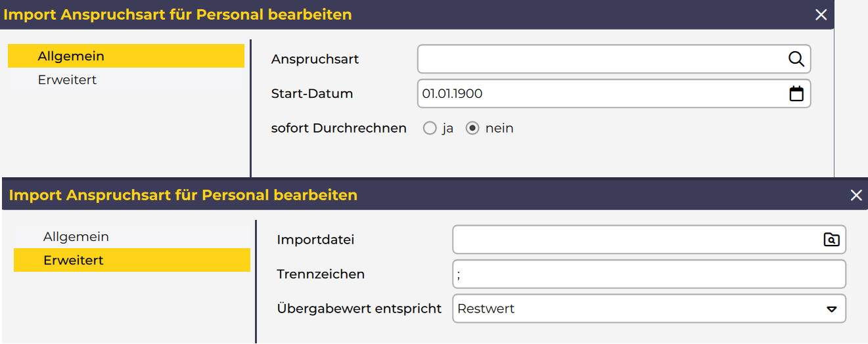The height and width of the screenshot is (344, 868).
Task: Switch to the non-highlighted Allgemein tab
Action: [76, 237]
